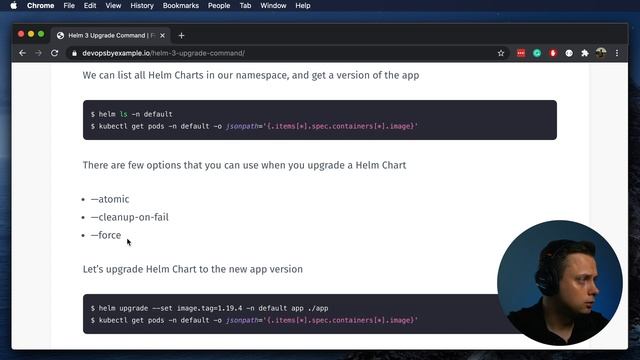Screen dimensions: 640x360
Task: Go forward to next page
Action: point(38,53)
